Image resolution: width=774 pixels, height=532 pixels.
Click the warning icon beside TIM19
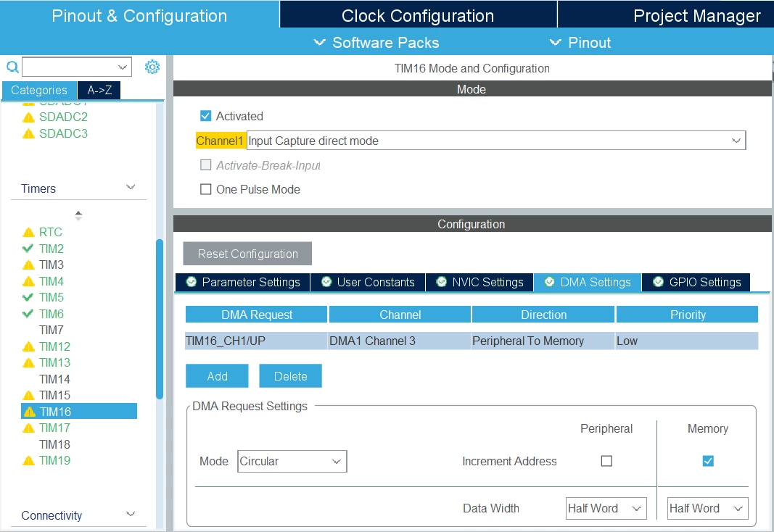point(28,460)
